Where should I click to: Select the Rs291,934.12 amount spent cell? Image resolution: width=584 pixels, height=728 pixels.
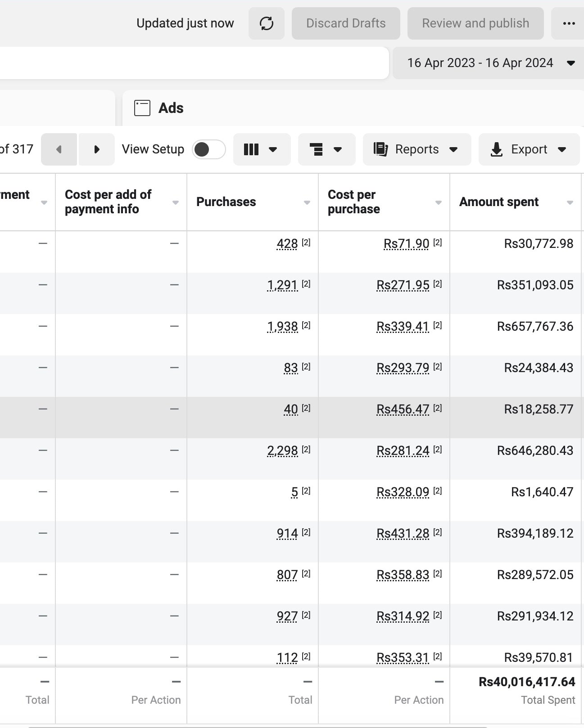click(516, 625)
